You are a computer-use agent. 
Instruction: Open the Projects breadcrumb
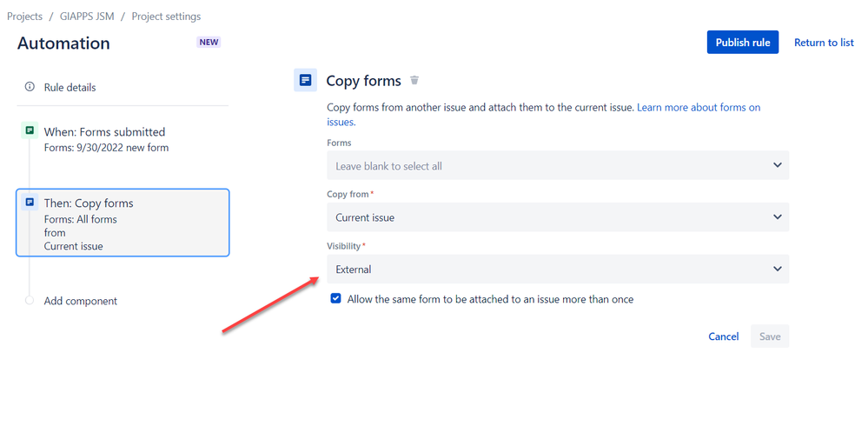[x=24, y=17]
